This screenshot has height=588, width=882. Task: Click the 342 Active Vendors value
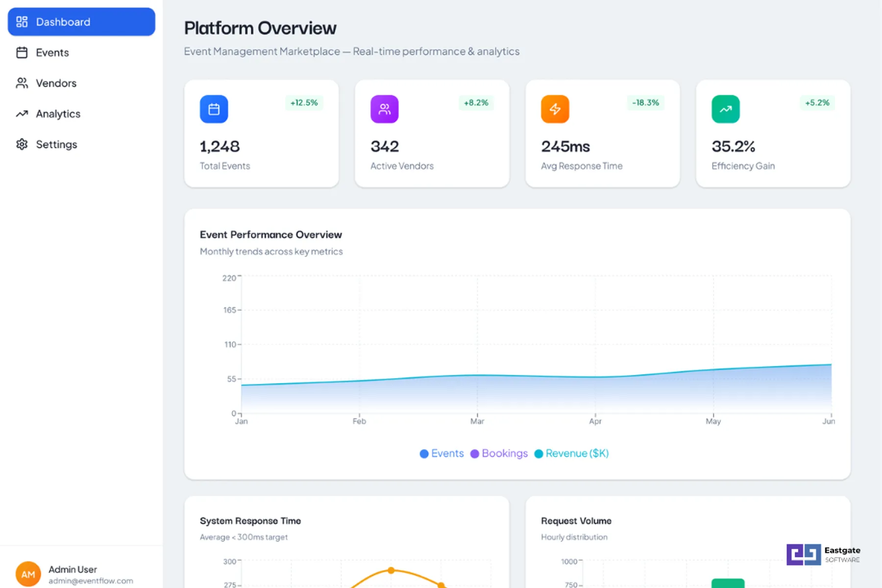tap(385, 147)
